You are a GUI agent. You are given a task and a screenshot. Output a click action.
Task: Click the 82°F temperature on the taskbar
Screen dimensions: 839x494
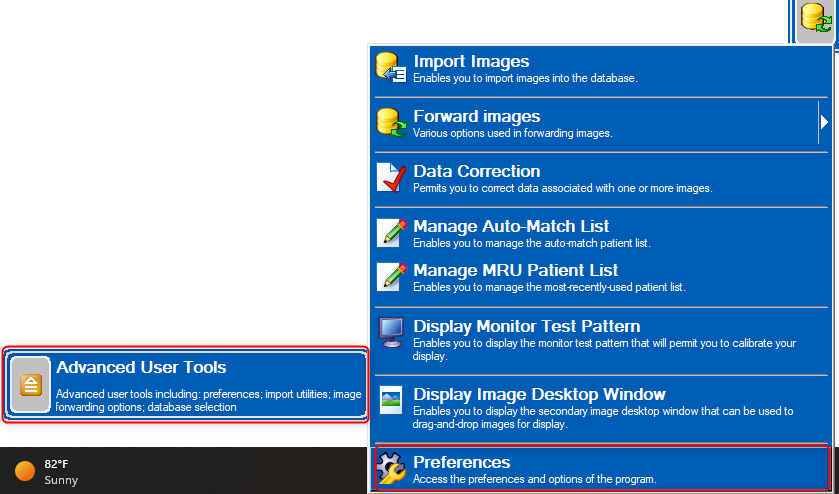click(x=56, y=464)
